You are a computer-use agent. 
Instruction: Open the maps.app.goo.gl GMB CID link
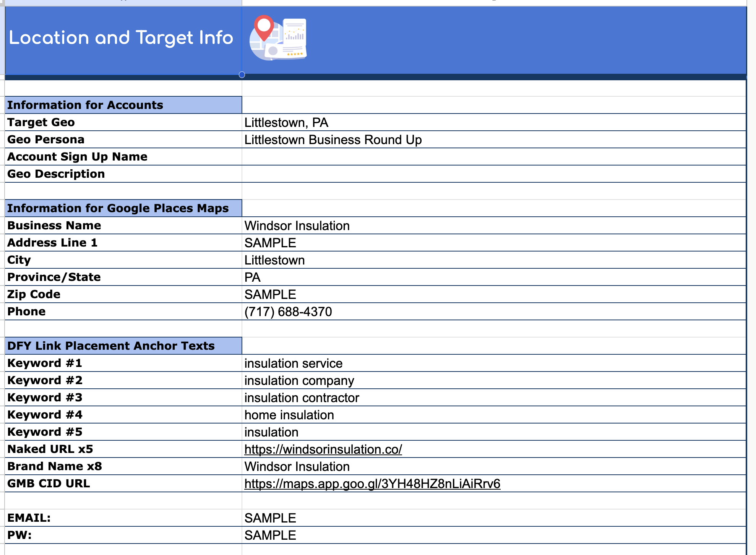[x=372, y=484]
